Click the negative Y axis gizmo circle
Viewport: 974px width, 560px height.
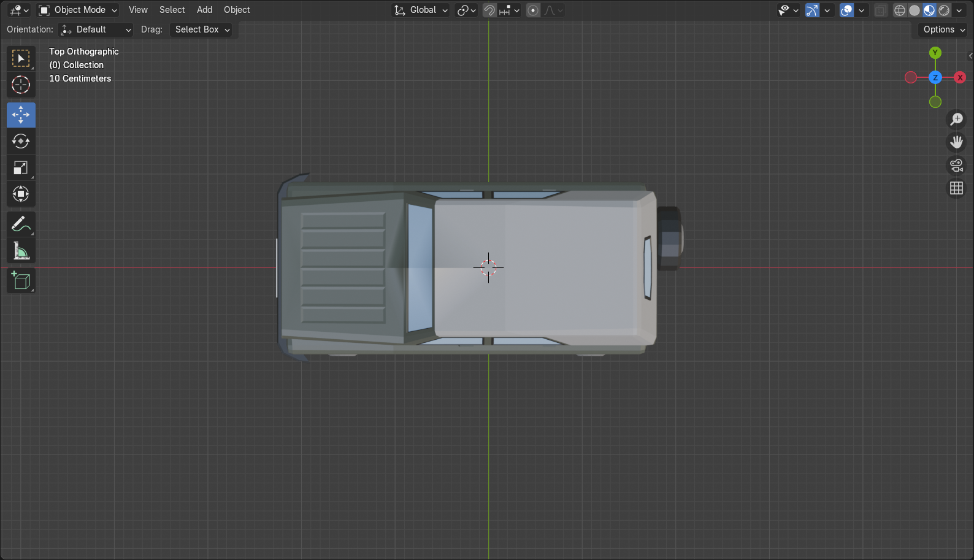[x=935, y=102]
